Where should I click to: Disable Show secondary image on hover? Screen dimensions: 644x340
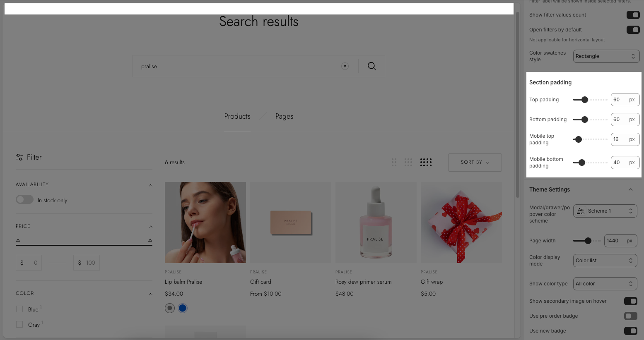click(x=630, y=301)
